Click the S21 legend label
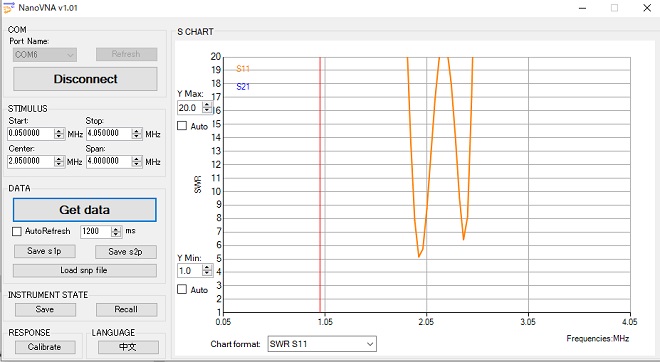 coord(243,87)
